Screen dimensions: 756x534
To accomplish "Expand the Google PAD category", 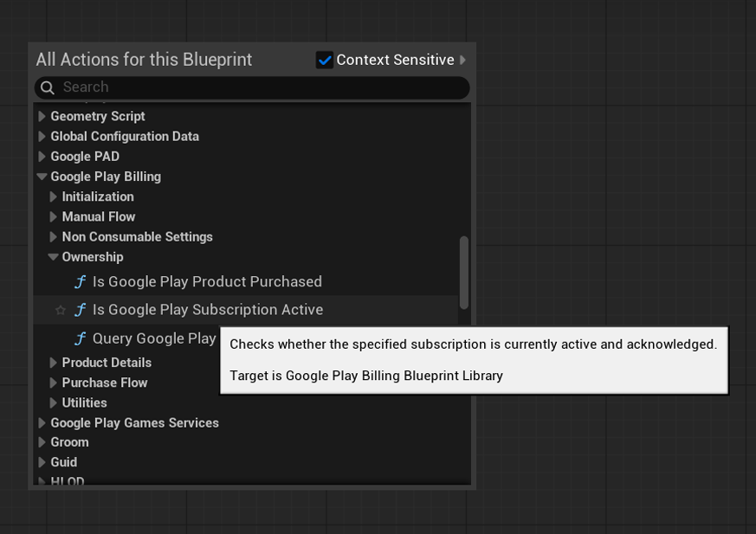I will 42,157.
